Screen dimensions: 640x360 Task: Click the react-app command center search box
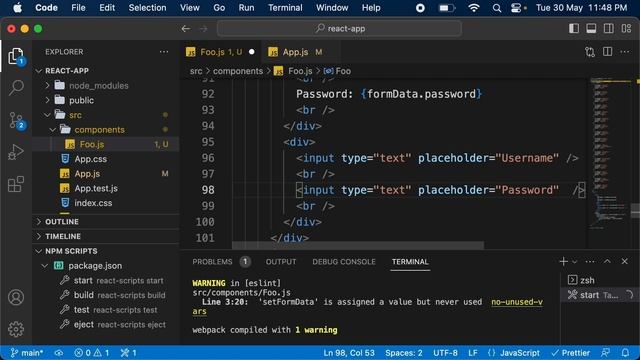(340, 29)
